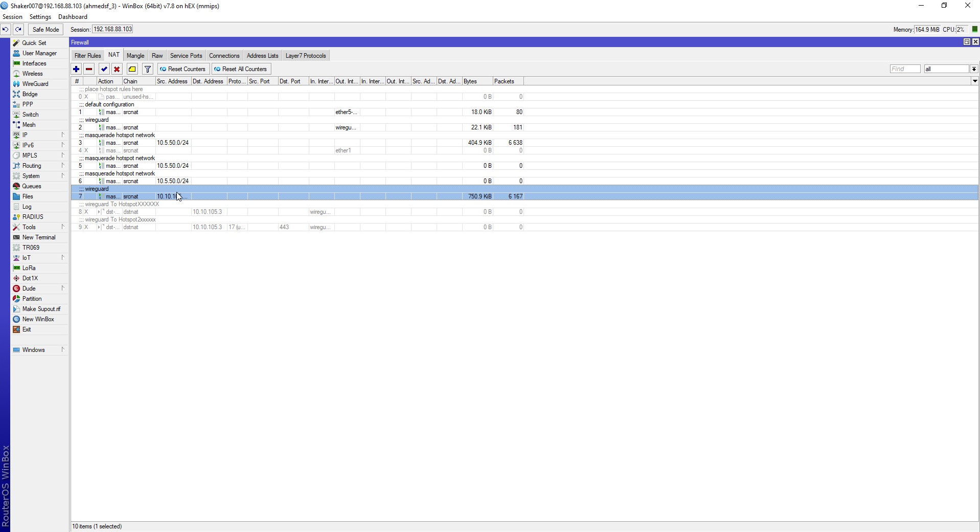The height and width of the screenshot is (532, 980).
Task: Sort by Bytes column header
Action: click(x=477, y=81)
